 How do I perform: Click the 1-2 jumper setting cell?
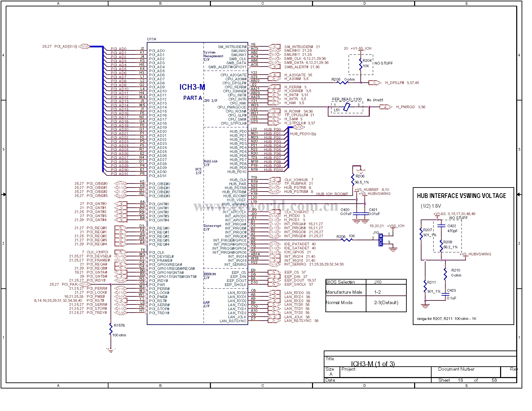(x=378, y=292)
